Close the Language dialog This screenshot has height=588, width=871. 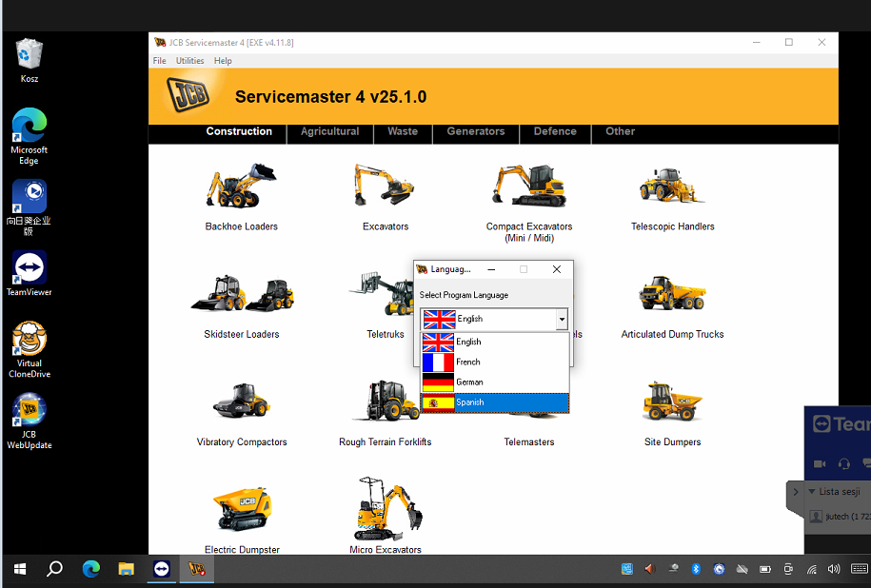(x=557, y=269)
